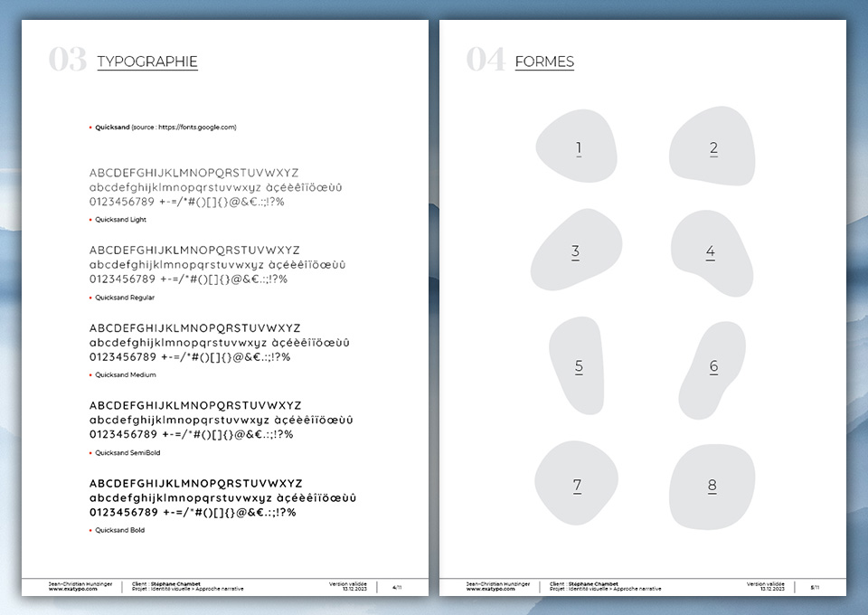Click the Quicksand Light label
Image resolution: width=868 pixels, height=615 pixels.
120,220
